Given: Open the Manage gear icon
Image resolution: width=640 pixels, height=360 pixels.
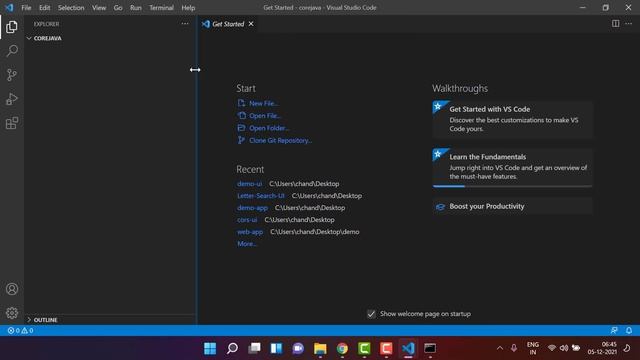Looking at the screenshot, I should click(12, 313).
